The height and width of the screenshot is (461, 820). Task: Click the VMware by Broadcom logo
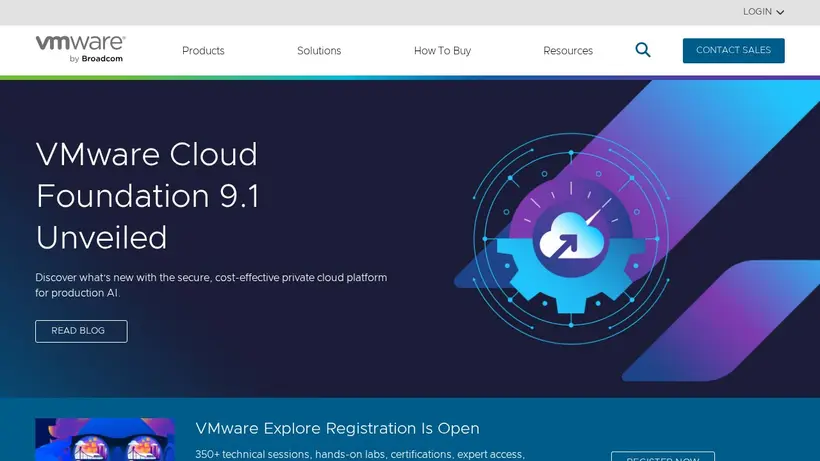pyautogui.click(x=80, y=50)
